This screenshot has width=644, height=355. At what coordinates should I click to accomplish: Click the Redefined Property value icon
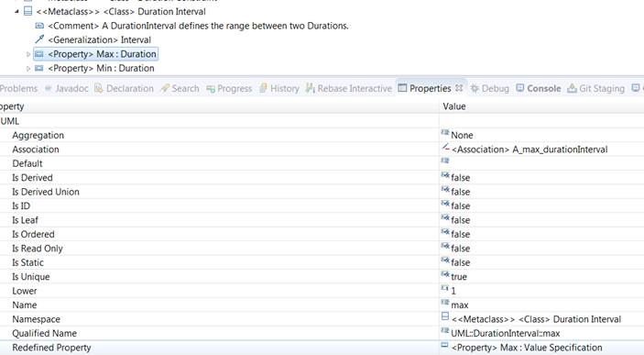[444, 345]
